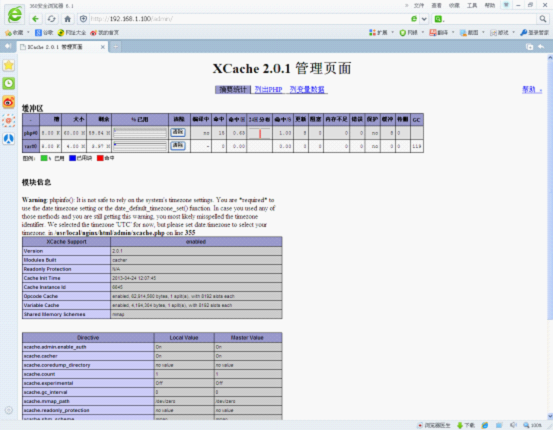Open the 列出PHP link
553x430 pixels.
[268, 90]
